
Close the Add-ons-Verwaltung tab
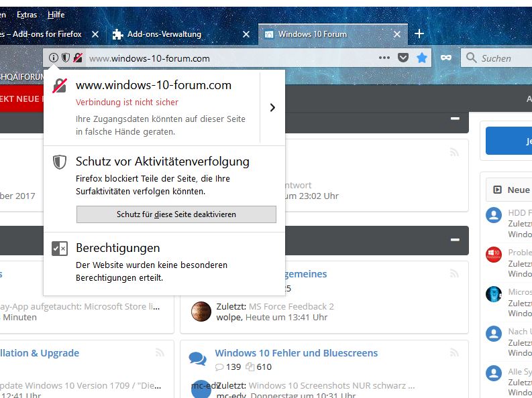(x=246, y=34)
